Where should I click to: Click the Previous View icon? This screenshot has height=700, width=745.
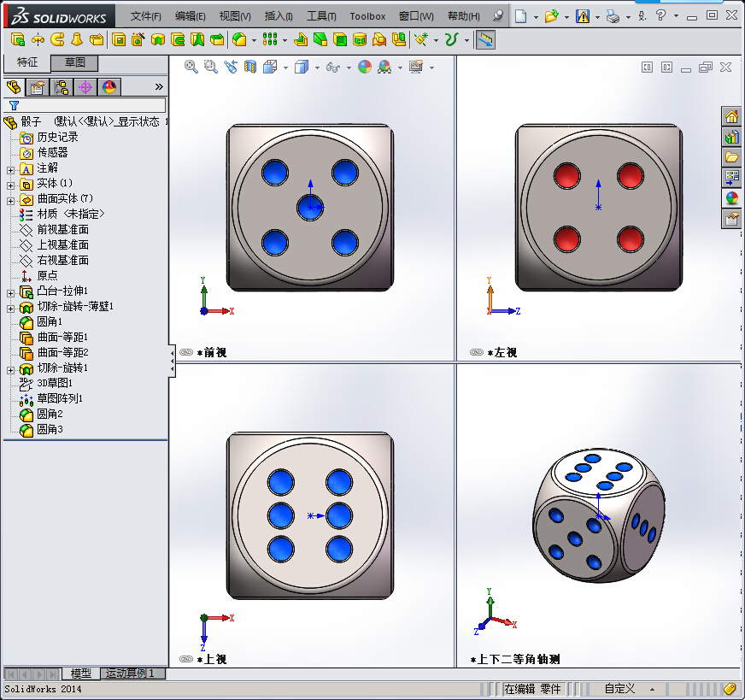coord(231,67)
